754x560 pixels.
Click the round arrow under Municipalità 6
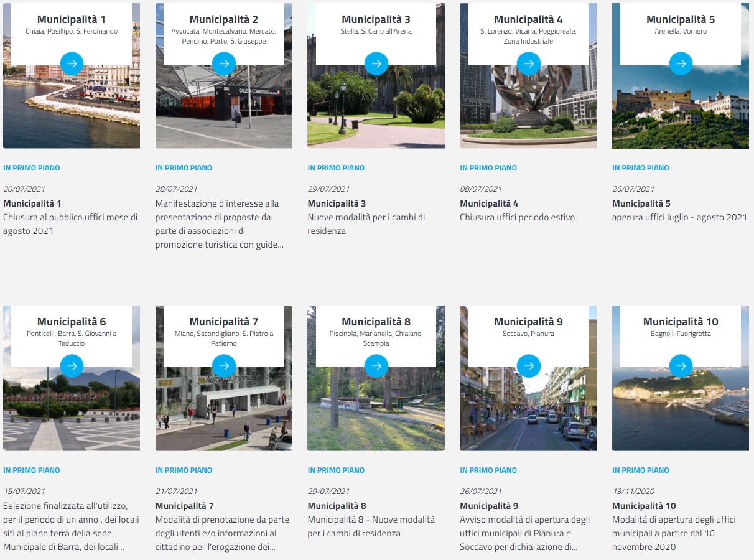click(72, 366)
